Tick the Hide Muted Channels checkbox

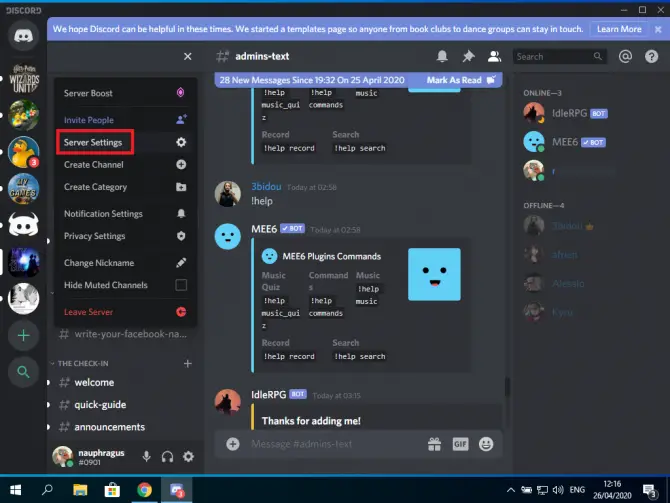click(x=181, y=285)
